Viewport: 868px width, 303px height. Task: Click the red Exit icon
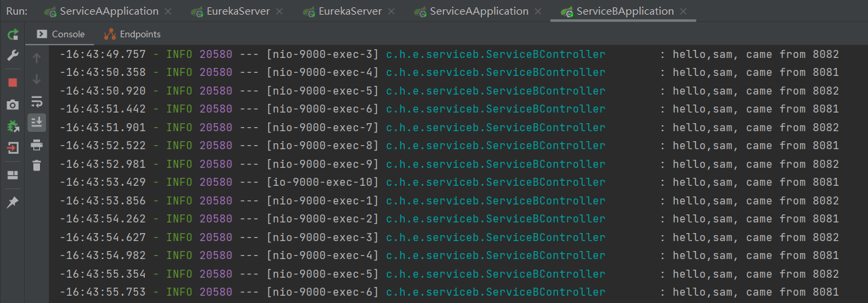point(13,149)
